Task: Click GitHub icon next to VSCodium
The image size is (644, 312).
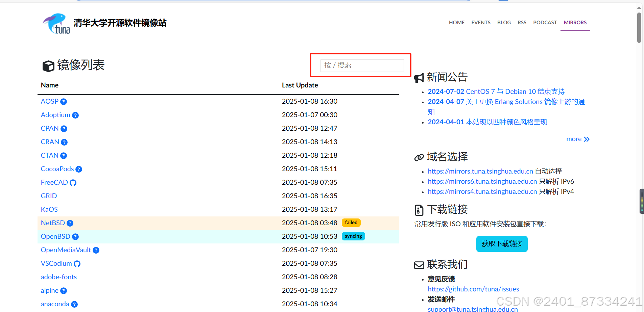Action: point(77,264)
